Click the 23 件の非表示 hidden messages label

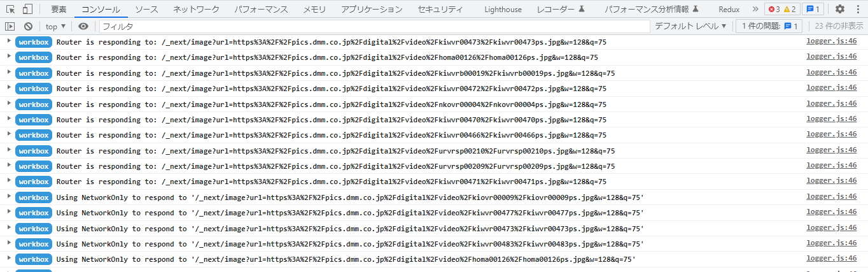(839, 26)
